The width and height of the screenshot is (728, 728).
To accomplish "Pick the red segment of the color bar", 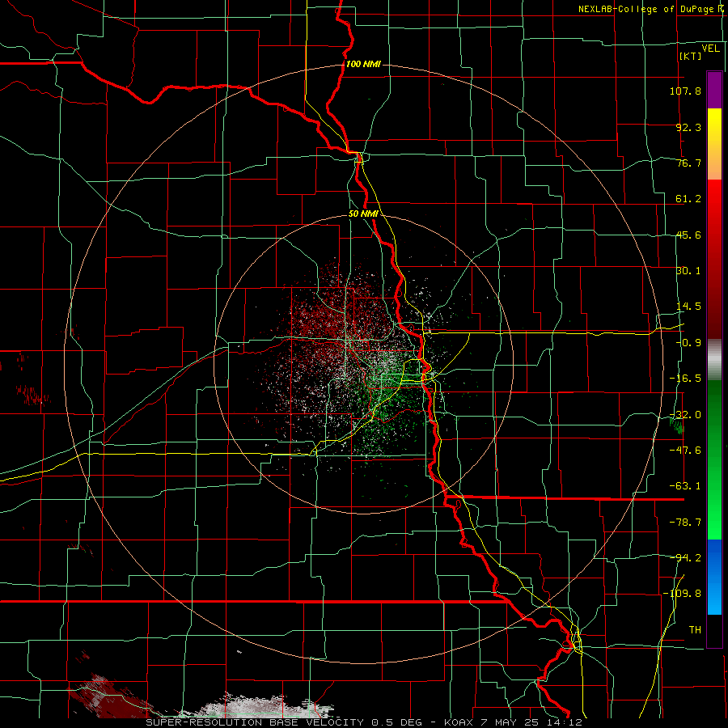I will tap(714, 259).
